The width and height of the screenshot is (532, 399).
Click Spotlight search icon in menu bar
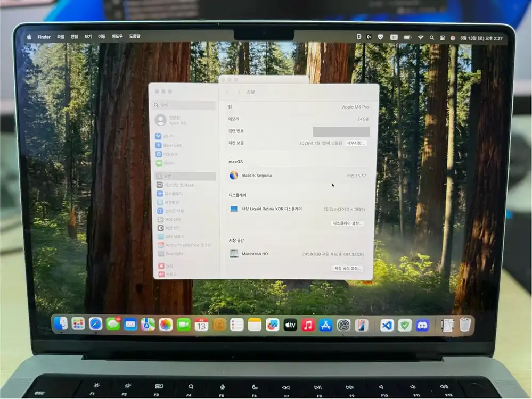432,38
